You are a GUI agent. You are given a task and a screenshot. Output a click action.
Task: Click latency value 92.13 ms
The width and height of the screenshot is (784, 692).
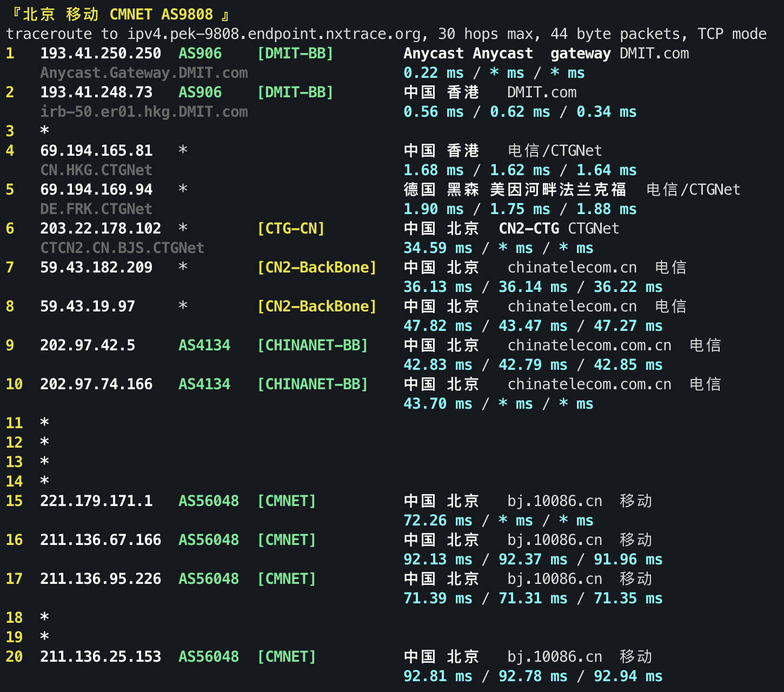[438, 560]
